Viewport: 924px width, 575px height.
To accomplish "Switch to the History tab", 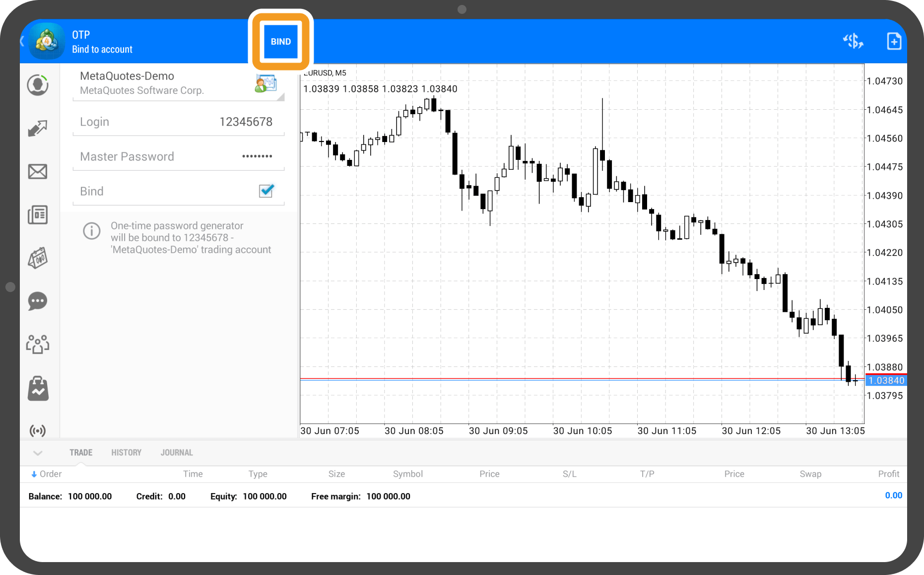I will [126, 452].
